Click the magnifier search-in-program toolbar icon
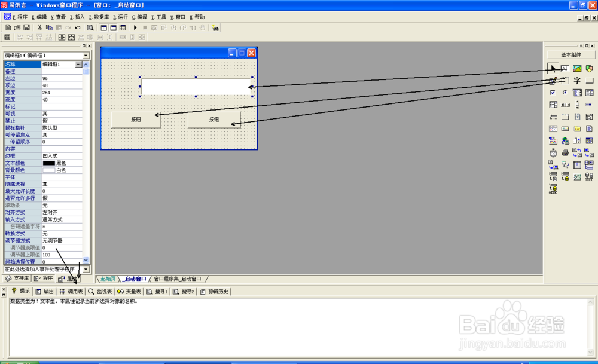 coord(90,27)
